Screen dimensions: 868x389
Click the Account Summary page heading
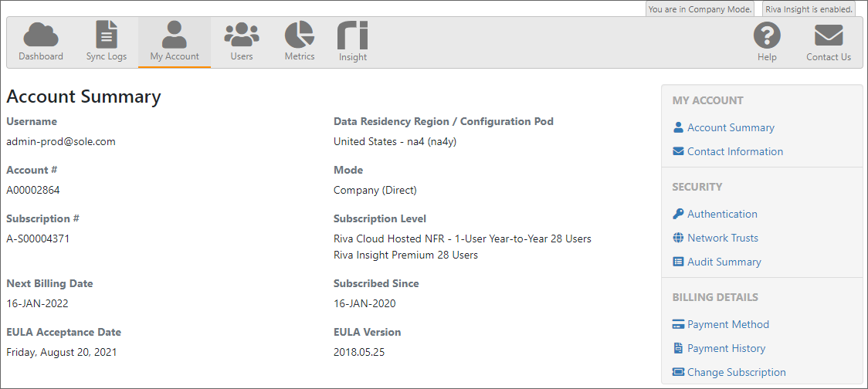(x=83, y=96)
